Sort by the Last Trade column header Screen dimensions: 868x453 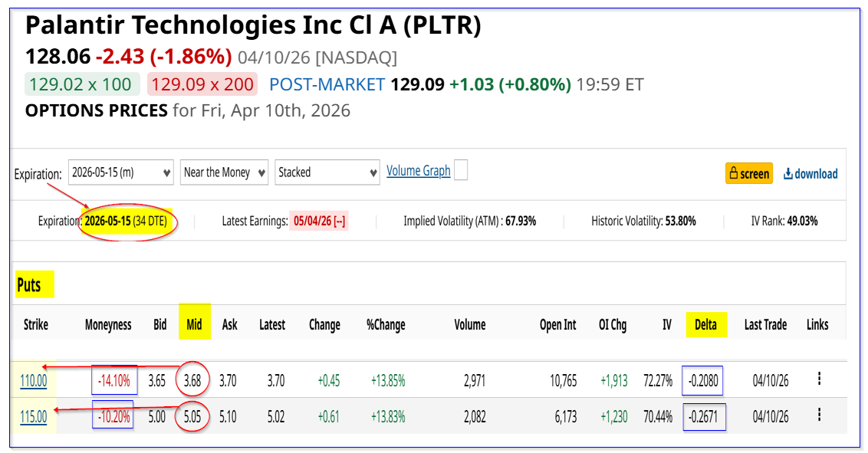pos(765,324)
